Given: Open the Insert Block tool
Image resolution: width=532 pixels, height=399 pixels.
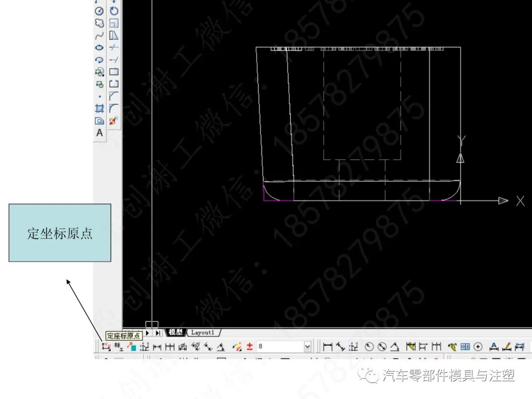Looking at the screenshot, I should (x=99, y=72).
